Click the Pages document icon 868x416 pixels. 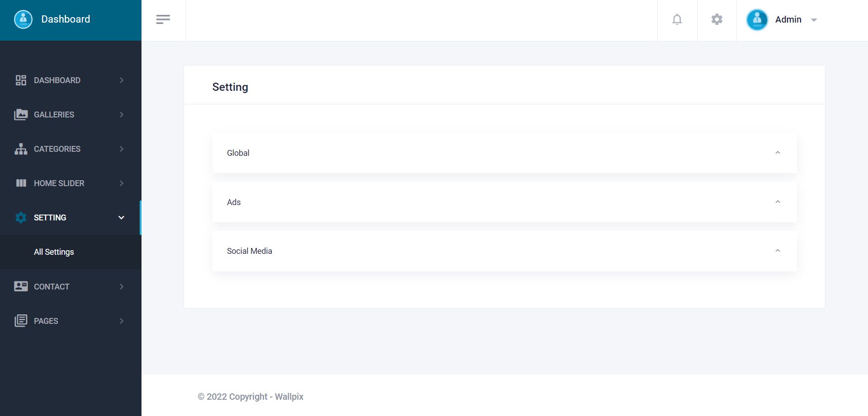pyautogui.click(x=21, y=321)
